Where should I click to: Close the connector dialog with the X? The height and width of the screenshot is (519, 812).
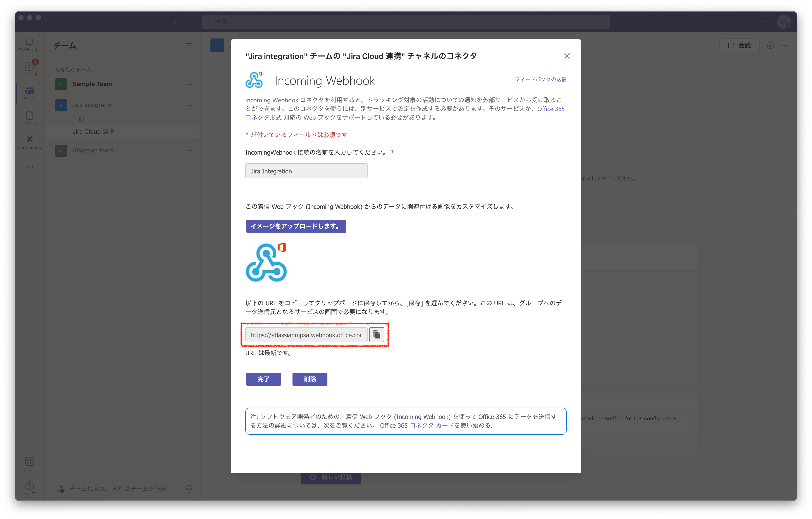tap(567, 56)
